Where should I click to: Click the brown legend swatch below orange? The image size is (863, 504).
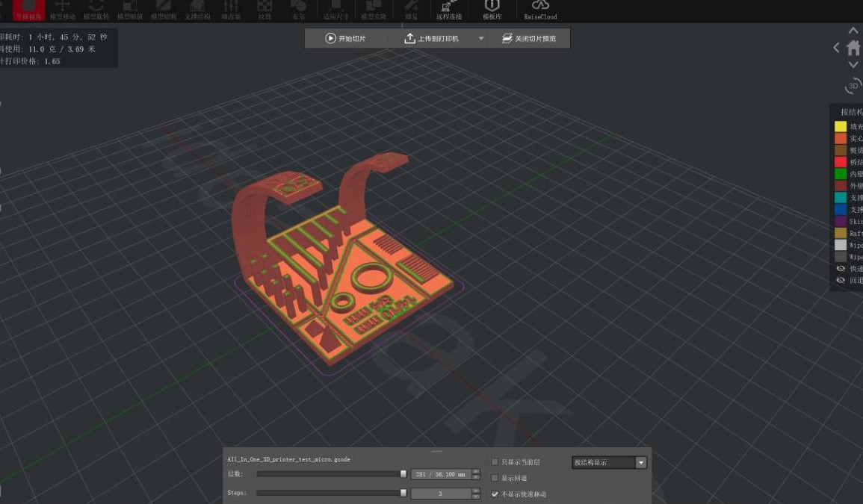pyautogui.click(x=841, y=150)
